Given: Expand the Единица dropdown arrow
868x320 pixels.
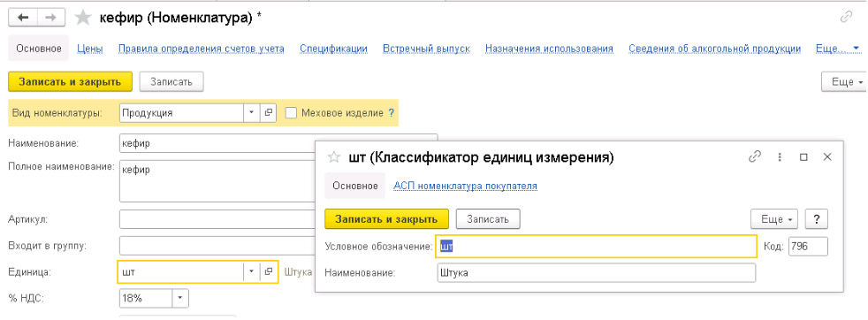Looking at the screenshot, I should tap(251, 272).
